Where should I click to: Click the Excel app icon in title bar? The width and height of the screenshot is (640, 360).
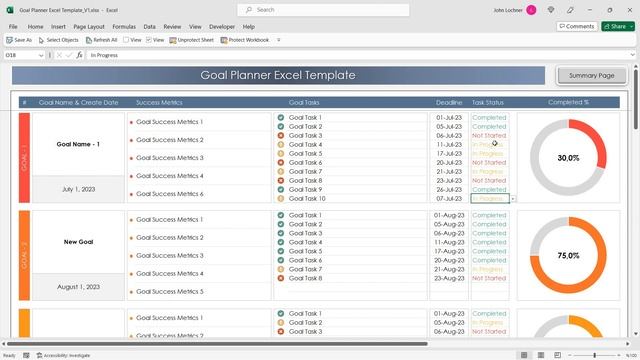click(10, 10)
